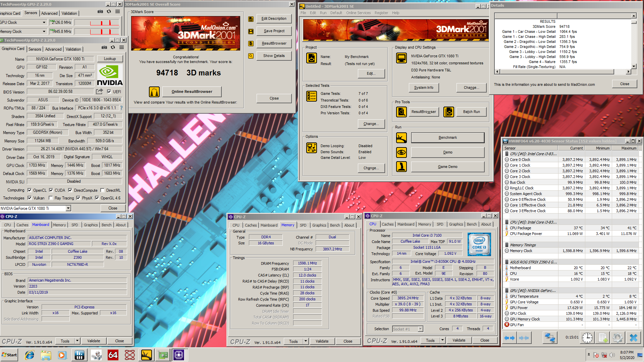644x362 pixels.
Task: Open Tools dropdown arrow in CPU tab CPU-Z
Action: click(442, 340)
